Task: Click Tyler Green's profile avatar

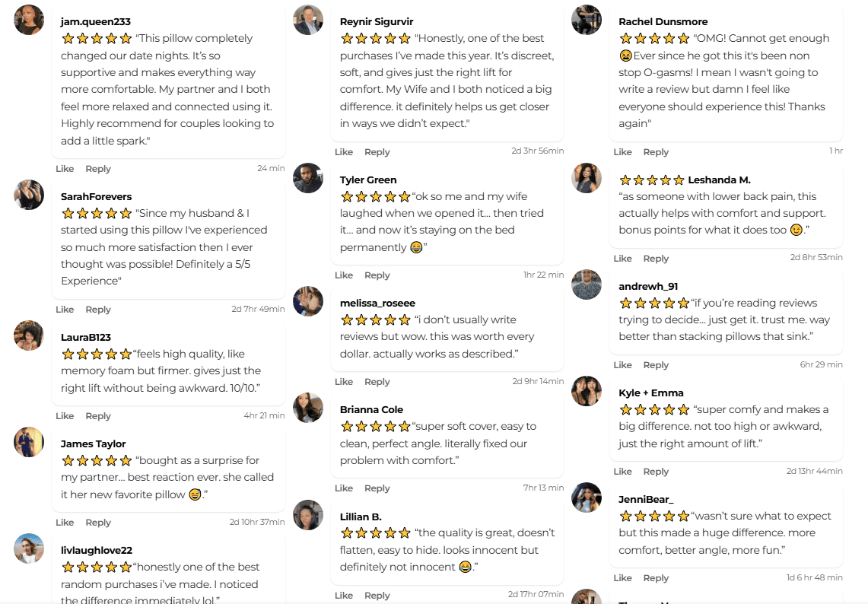Action: point(308,178)
